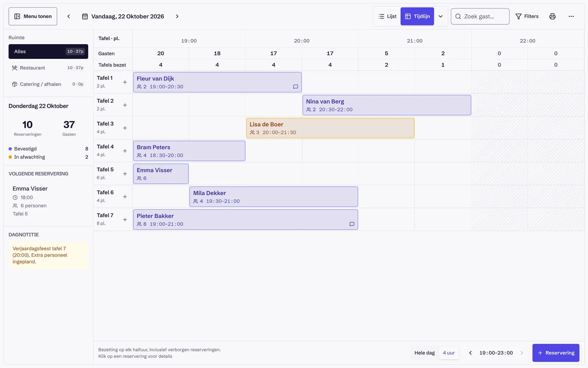Screen dimensions: 588x368
Task: Shift time window earlier with bottom left arrow
Action: point(470,353)
